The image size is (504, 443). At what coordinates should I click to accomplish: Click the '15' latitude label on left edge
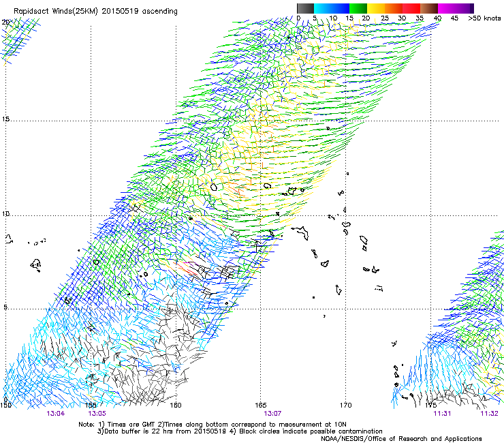point(5,119)
